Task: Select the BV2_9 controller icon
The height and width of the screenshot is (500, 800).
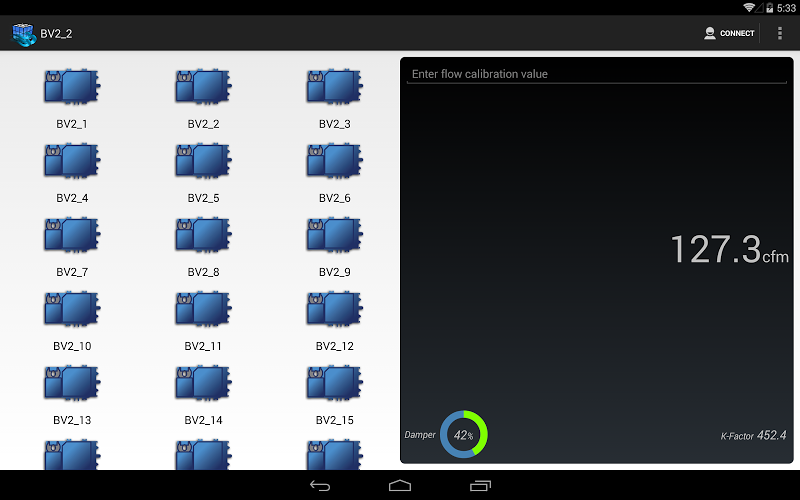Action: 335,235
